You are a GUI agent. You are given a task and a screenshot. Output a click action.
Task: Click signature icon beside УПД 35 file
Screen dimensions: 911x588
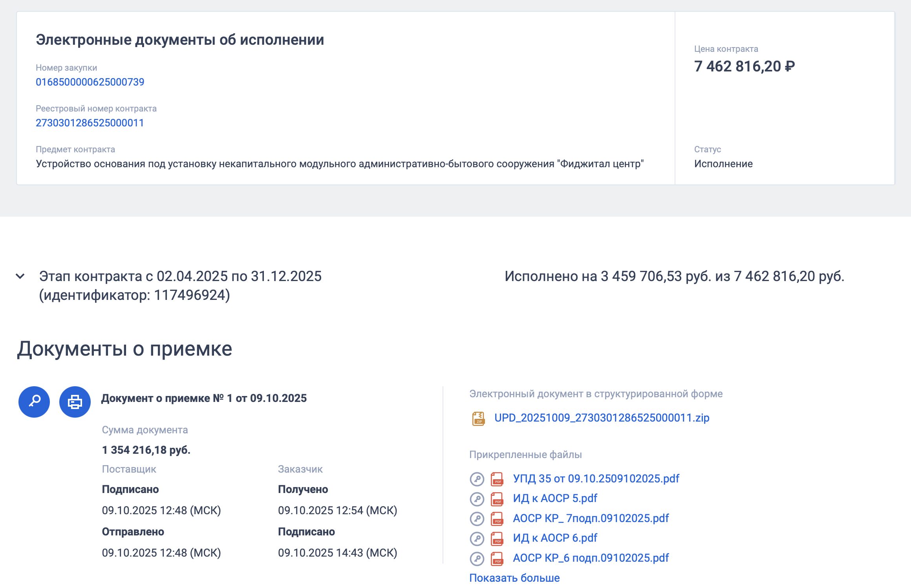pos(477,479)
